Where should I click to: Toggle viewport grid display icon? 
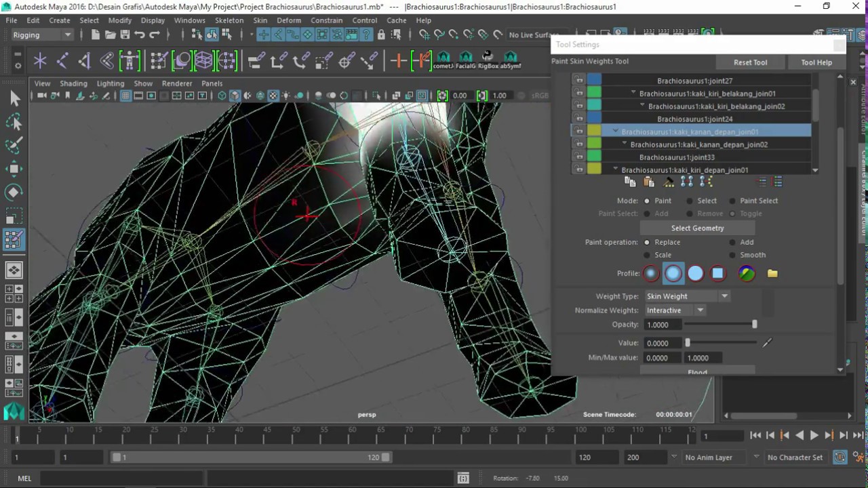point(125,96)
